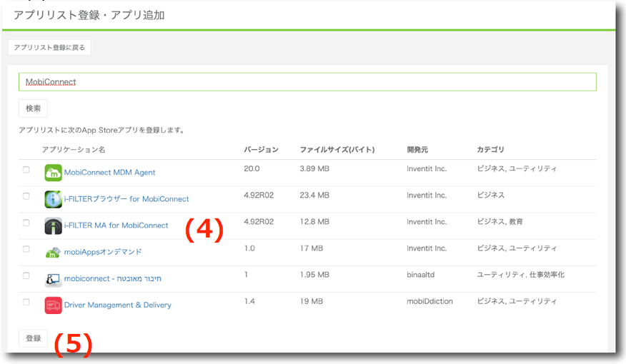626x364 pixels.
Task: Click the MobiConnect MDM Agent app icon
Action: [53, 173]
